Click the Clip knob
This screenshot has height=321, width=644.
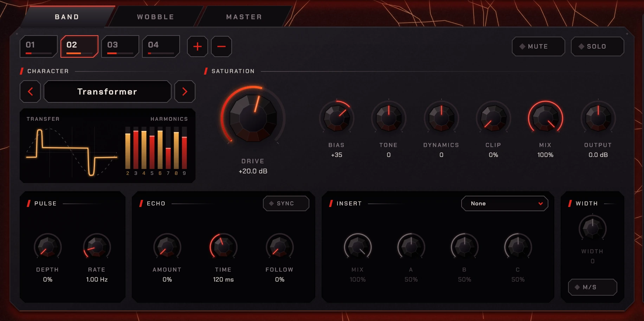point(494,117)
